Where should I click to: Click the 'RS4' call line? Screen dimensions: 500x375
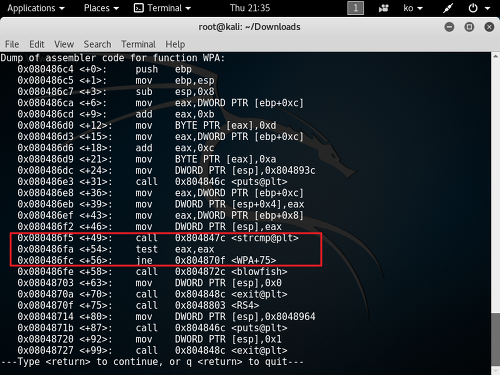(x=138, y=306)
